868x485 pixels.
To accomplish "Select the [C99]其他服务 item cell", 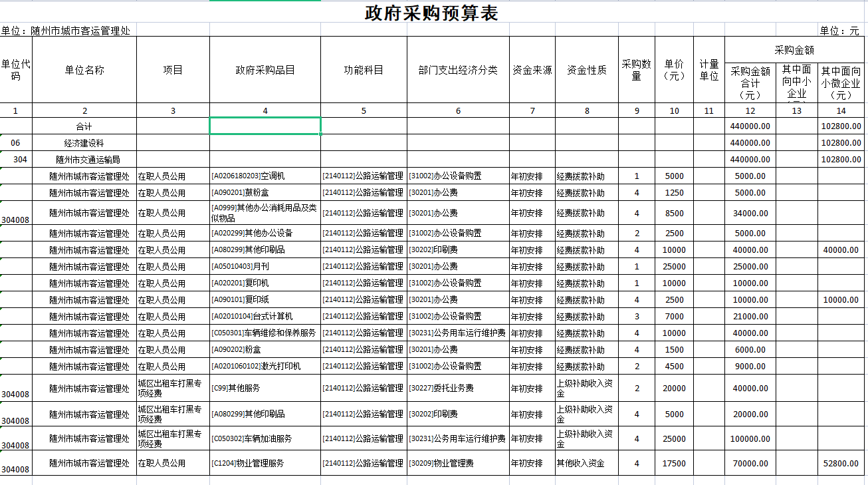I will tap(265, 388).
